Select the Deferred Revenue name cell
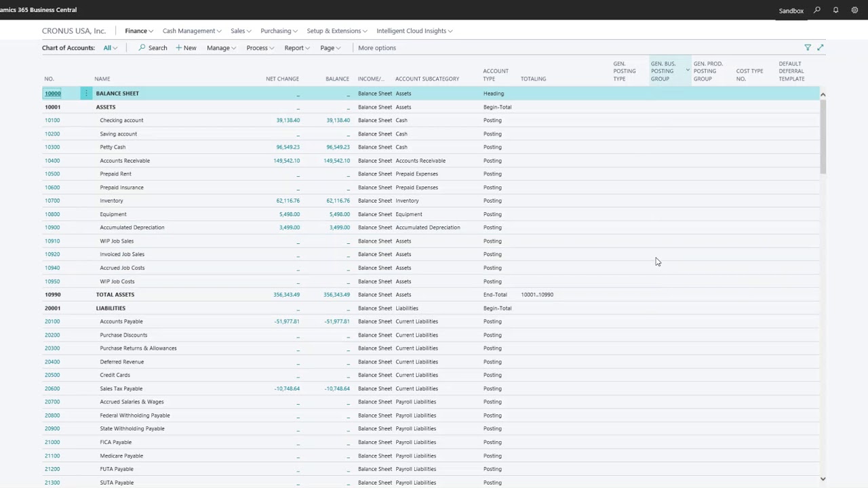Image resolution: width=868 pixels, height=488 pixels. point(122,362)
